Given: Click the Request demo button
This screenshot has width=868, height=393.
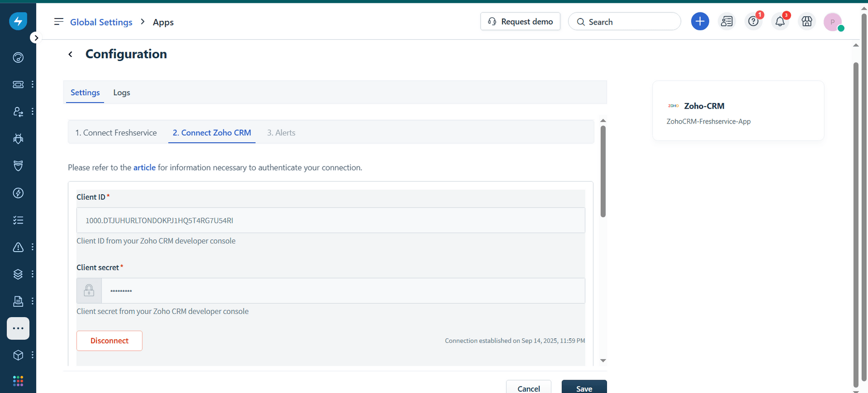Looking at the screenshot, I should coord(520,22).
